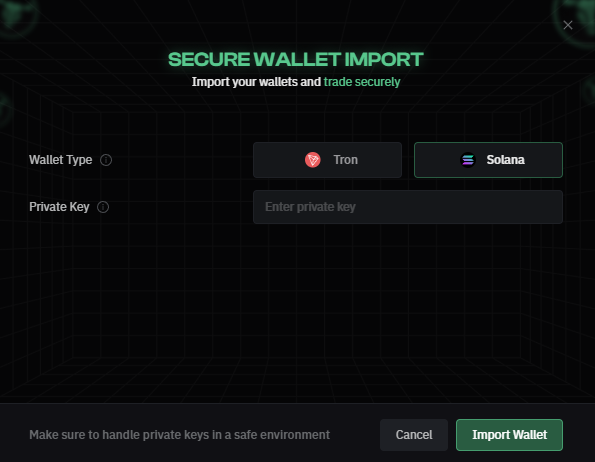Click the empty grid area below the form
This screenshot has height=462, width=595.
(298, 311)
